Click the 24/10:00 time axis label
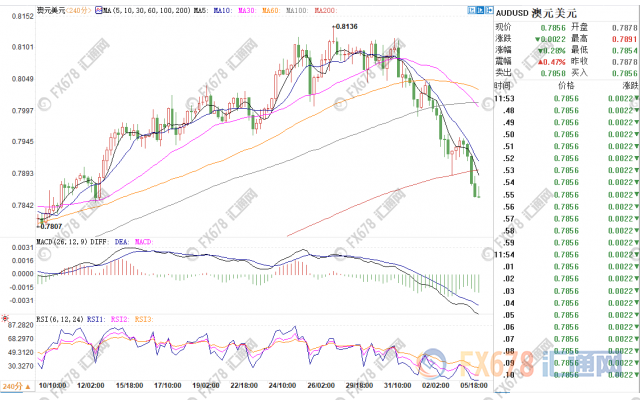This screenshot has height=400, width=640. [282, 386]
